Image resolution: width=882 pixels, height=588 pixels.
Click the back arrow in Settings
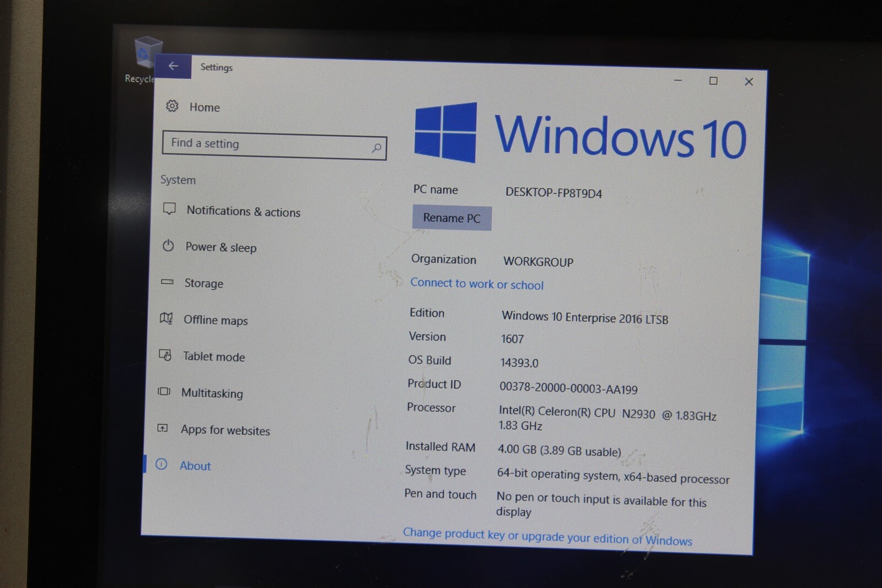coord(173,66)
